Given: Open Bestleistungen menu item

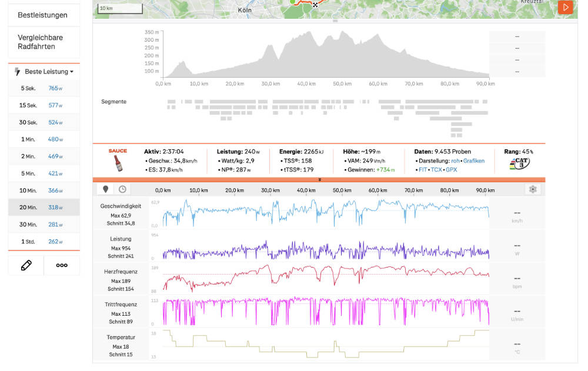Looking at the screenshot, I should click(x=44, y=15).
